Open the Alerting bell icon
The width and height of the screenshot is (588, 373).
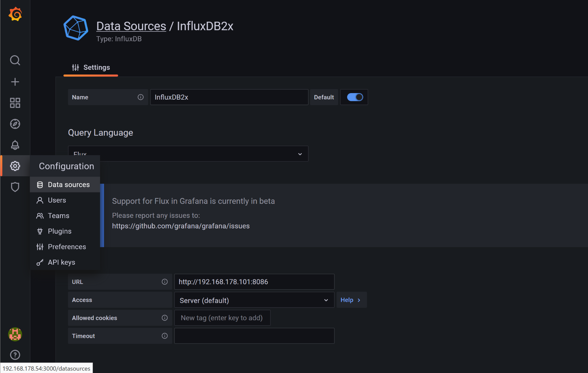coord(15,145)
